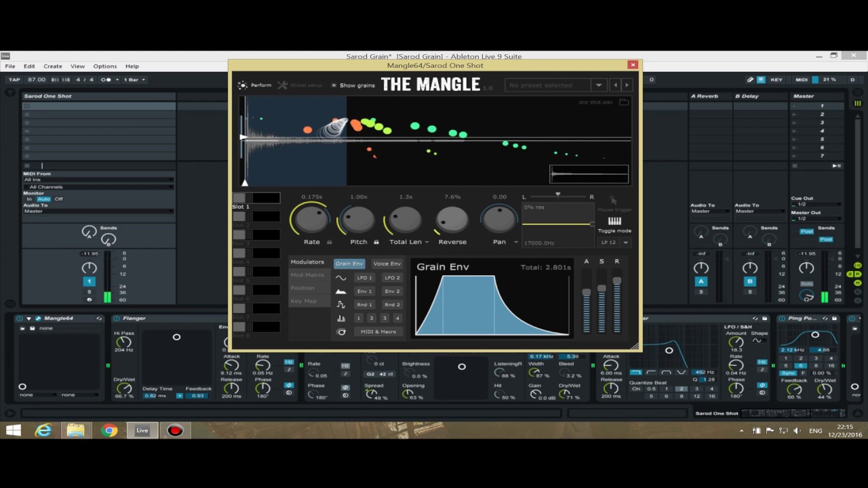Screen dimensions: 868x488
Task: Toggle track 1 activator button
Action: (89, 281)
